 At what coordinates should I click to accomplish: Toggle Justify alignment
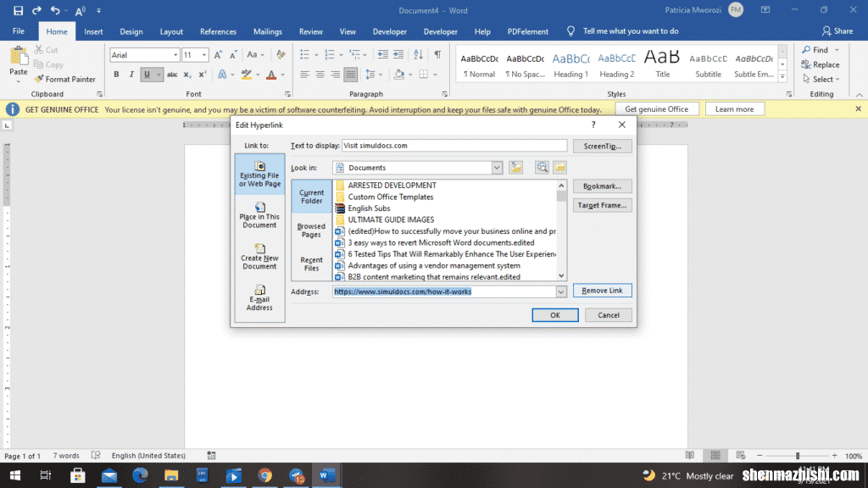click(350, 75)
